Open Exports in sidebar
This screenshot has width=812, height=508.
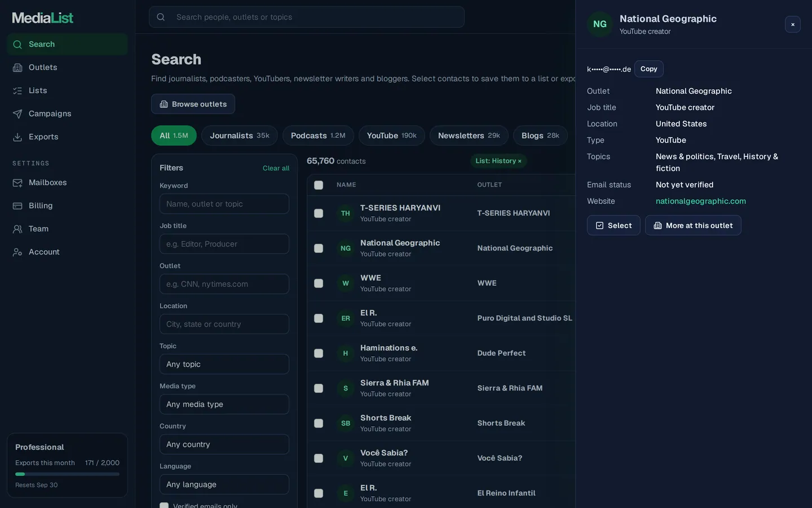tap(67, 137)
